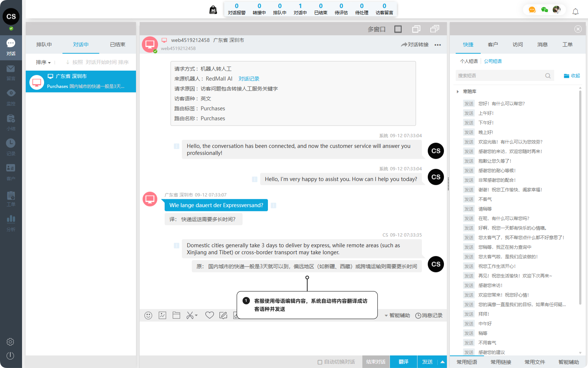Click the notification bell icon
588x368 pixels.
[x=576, y=12]
